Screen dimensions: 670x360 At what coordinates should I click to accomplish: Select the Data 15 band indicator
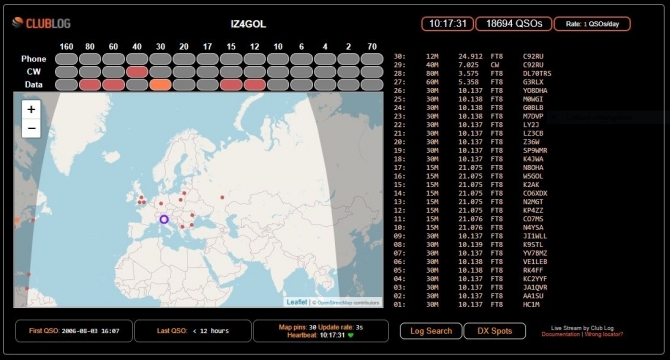(231, 85)
